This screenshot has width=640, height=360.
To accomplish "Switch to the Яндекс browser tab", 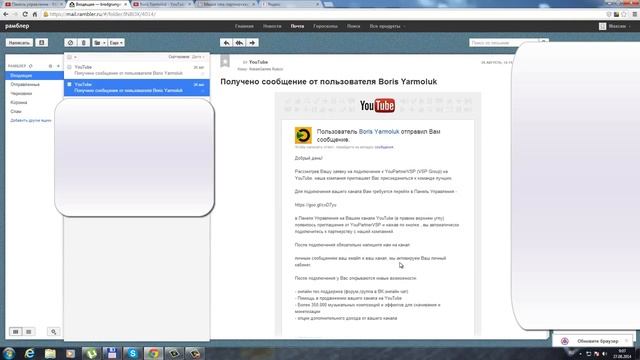I will [x=291, y=4].
